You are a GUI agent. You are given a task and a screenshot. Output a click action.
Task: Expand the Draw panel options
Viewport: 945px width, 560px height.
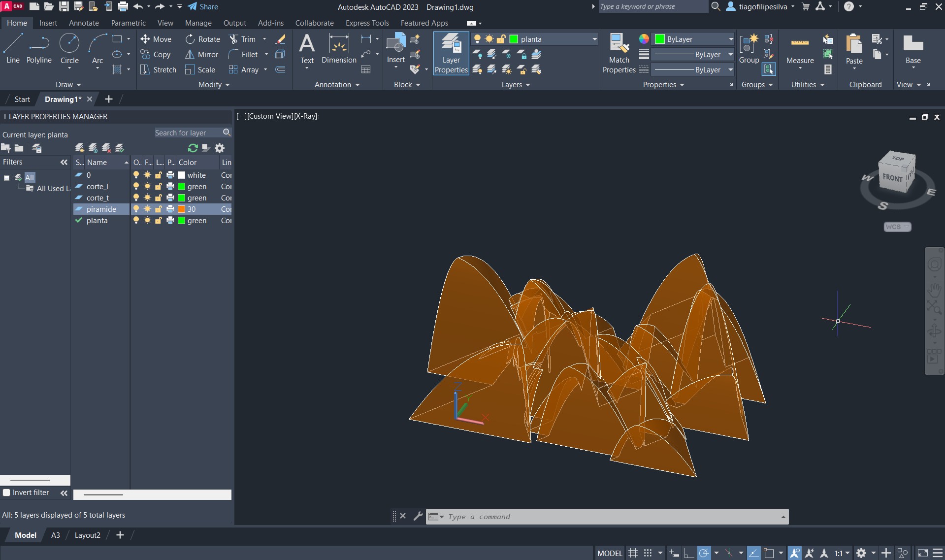(68, 85)
